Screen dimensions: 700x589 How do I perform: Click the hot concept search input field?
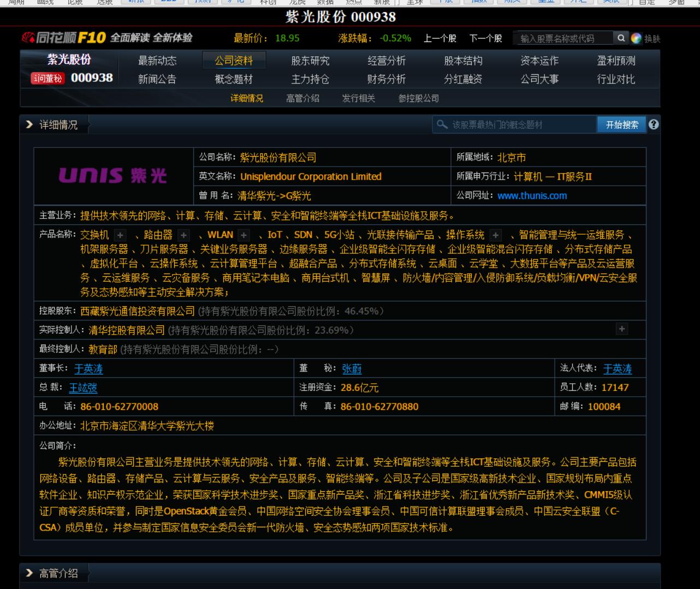coord(514,124)
